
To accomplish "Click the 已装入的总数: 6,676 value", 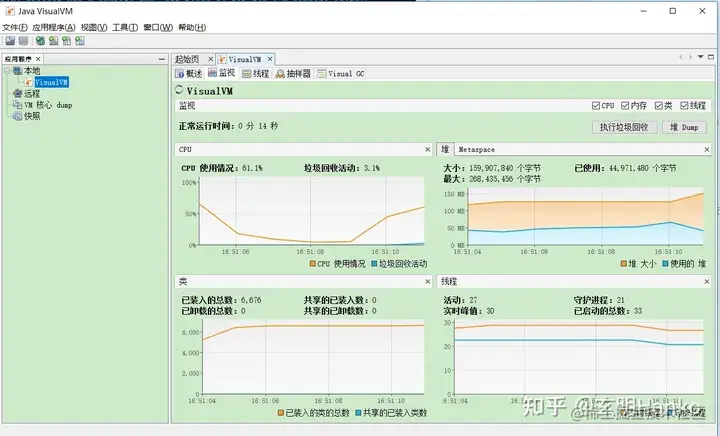I will 221,300.
